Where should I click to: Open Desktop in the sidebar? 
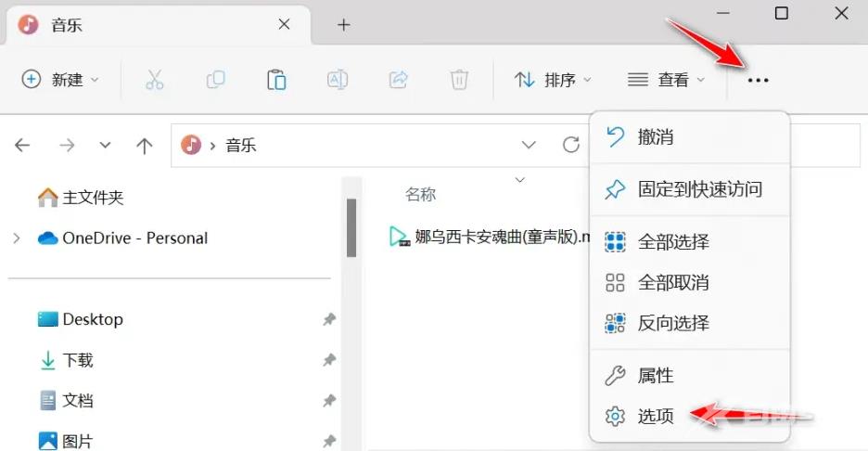[81, 319]
